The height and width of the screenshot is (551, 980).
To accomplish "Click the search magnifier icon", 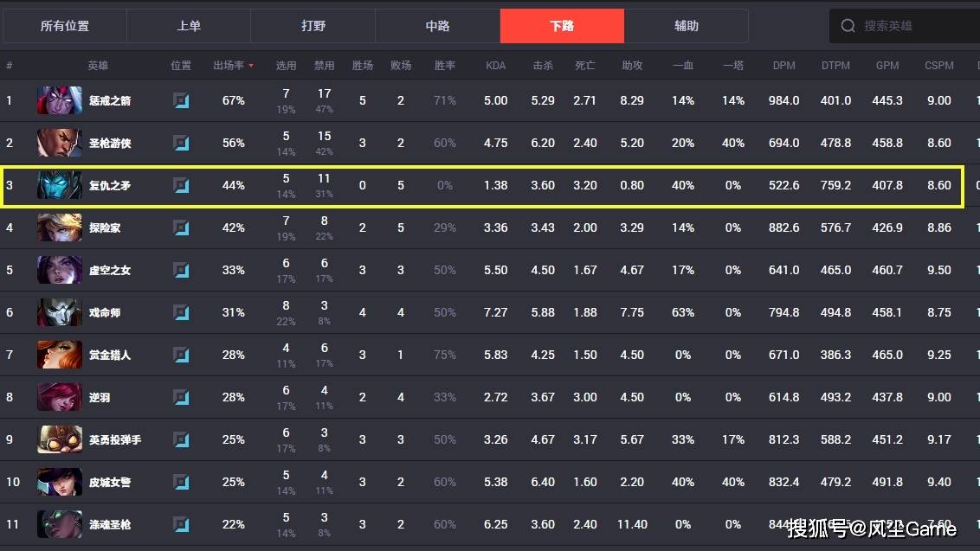I will click(x=848, y=26).
